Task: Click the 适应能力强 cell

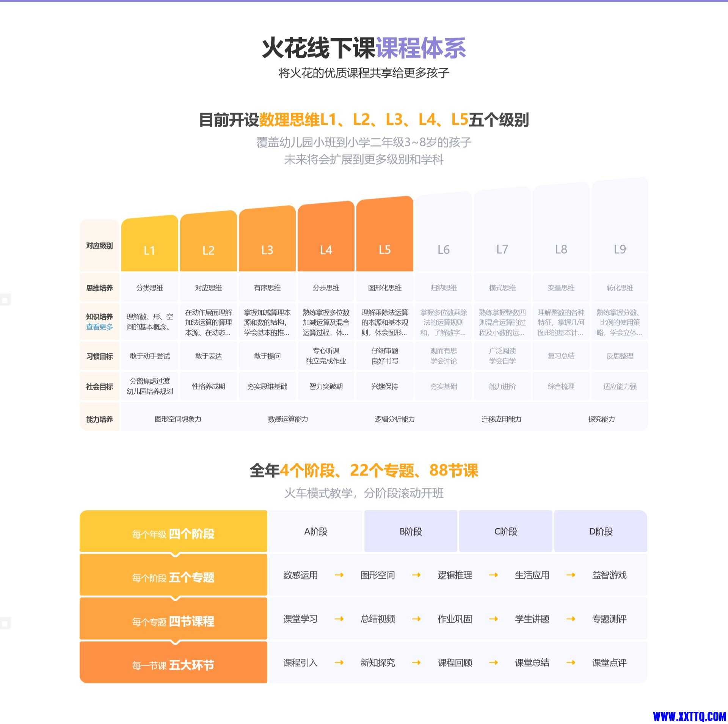Action: pos(620,386)
